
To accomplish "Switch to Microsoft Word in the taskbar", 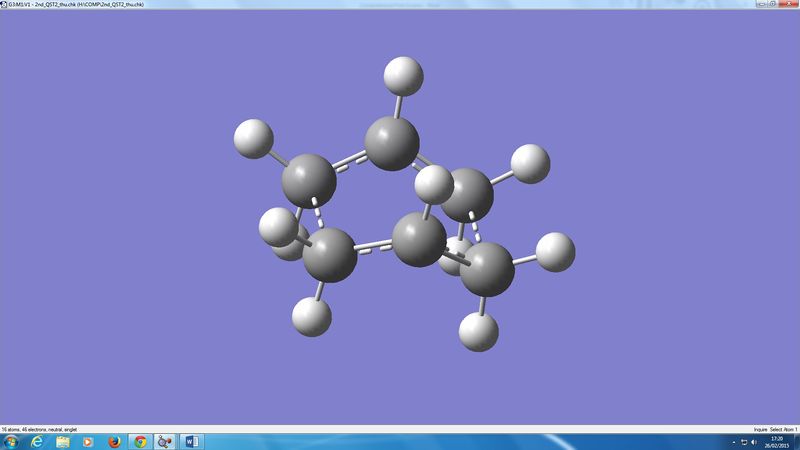I will coord(192,442).
